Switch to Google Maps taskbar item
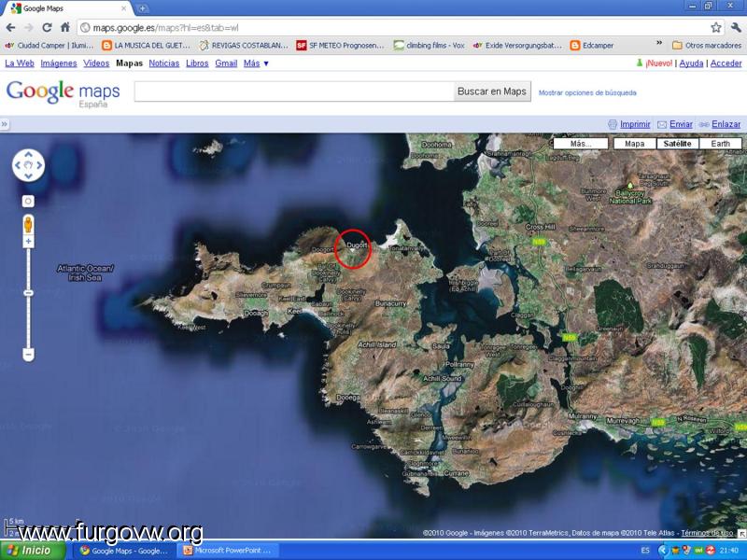 [x=124, y=551]
